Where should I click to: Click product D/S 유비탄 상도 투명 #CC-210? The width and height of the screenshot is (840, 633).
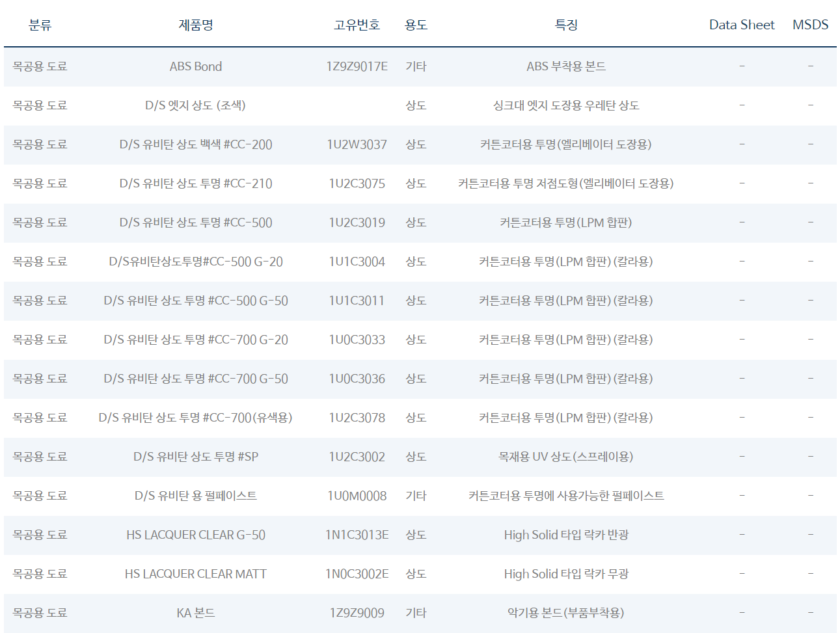(196, 183)
